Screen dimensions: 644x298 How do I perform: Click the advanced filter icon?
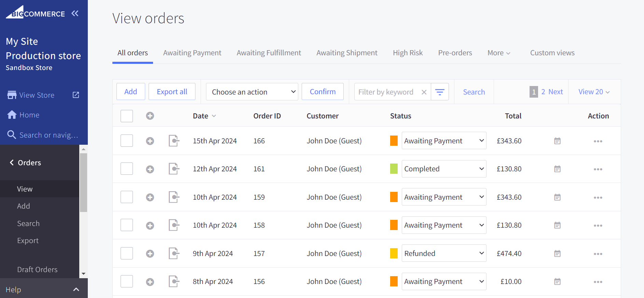point(440,92)
